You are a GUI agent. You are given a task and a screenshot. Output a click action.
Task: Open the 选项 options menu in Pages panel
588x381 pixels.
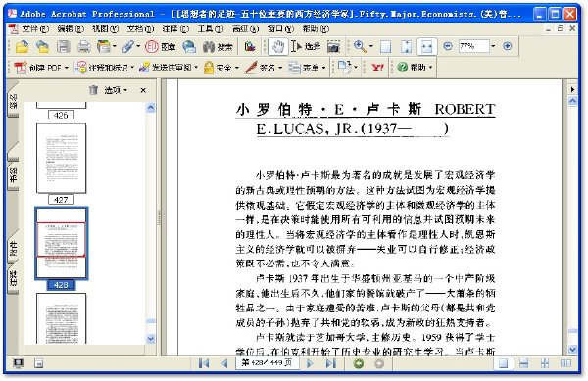click(116, 90)
